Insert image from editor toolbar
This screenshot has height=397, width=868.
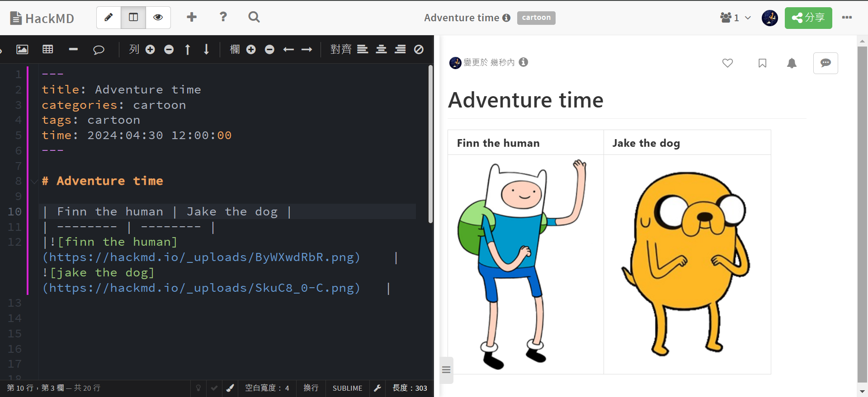[22, 49]
